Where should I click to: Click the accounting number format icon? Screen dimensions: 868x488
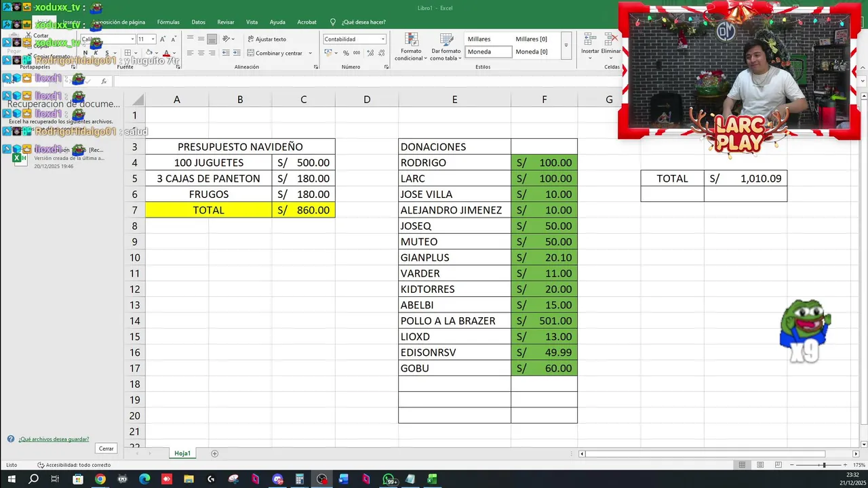click(328, 53)
